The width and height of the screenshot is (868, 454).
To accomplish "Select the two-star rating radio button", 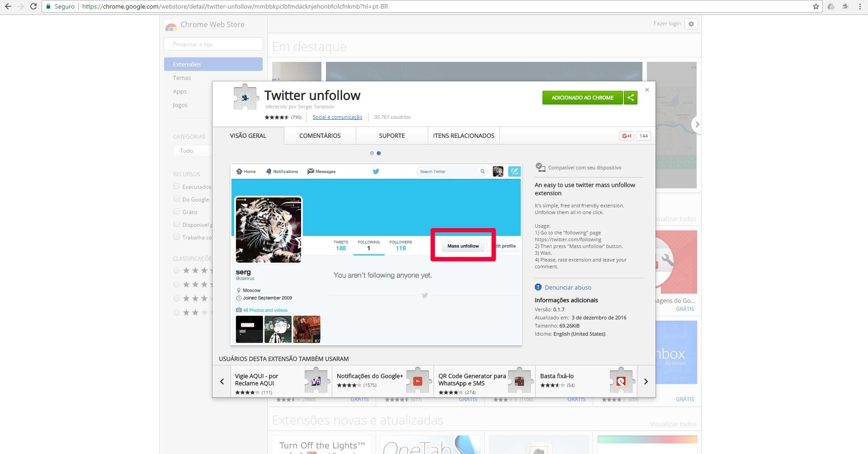I will [176, 313].
